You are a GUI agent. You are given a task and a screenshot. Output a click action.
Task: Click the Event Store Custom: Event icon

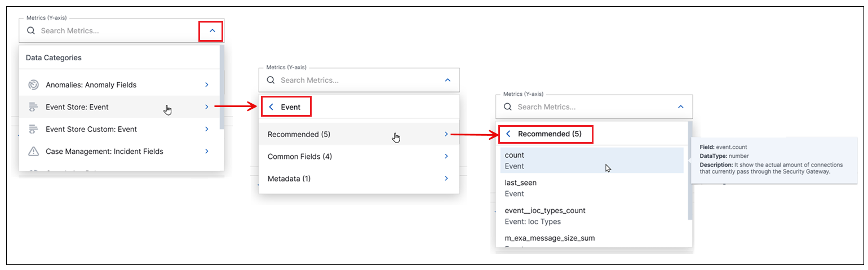click(x=33, y=129)
